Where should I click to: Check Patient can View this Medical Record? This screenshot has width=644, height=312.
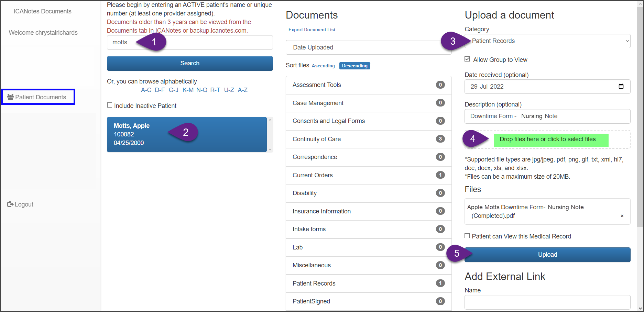coord(467,236)
